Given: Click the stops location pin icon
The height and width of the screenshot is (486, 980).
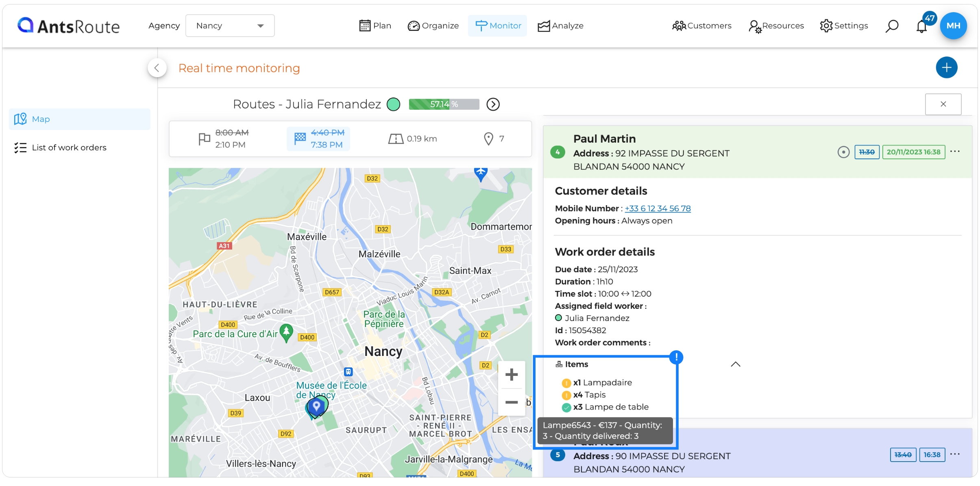Looking at the screenshot, I should coord(488,139).
